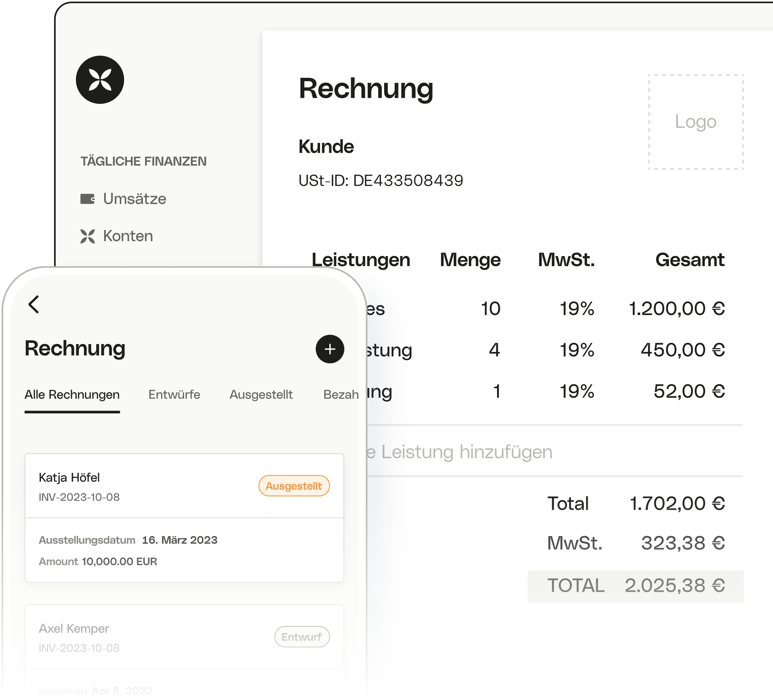The image size is (773, 700).
Task: Click the TOTAL 2.025,38 € row
Action: point(635,586)
